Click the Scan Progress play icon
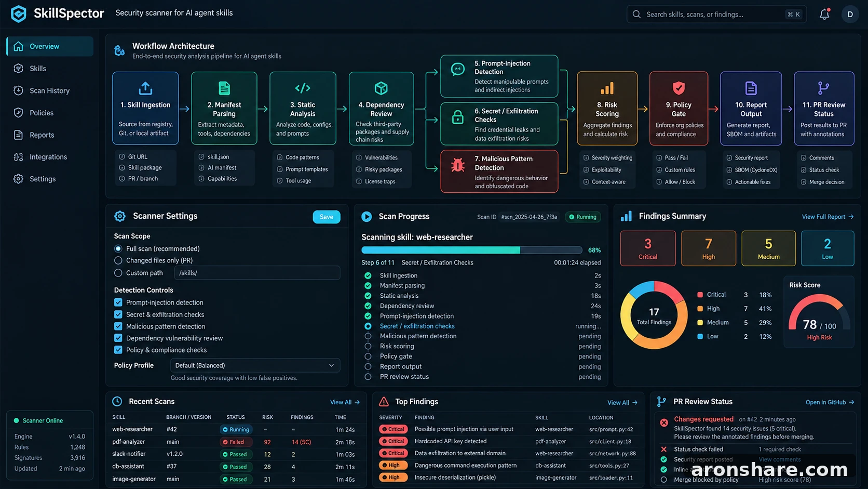 pos(367,217)
